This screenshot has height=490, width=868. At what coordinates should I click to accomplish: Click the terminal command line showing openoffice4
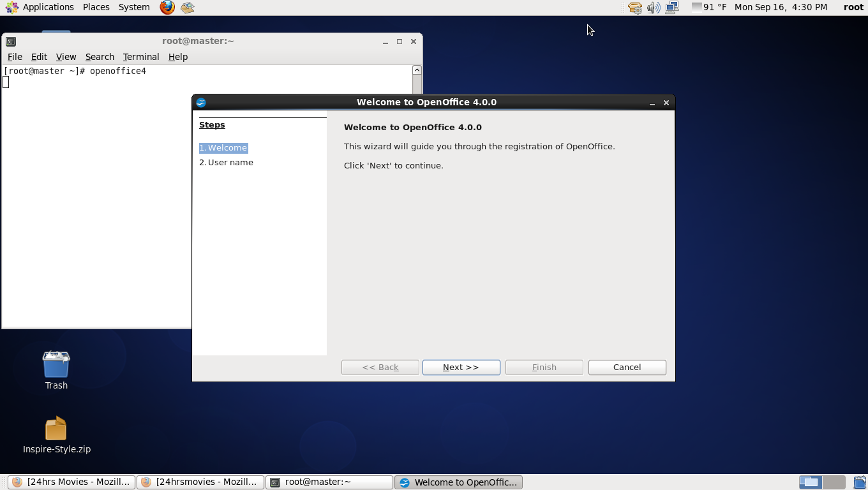[x=75, y=71]
